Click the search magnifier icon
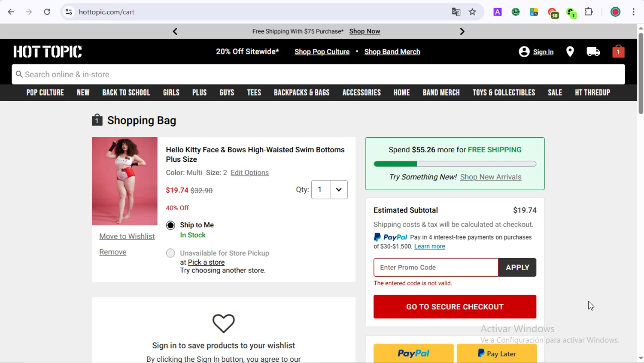 19,74
